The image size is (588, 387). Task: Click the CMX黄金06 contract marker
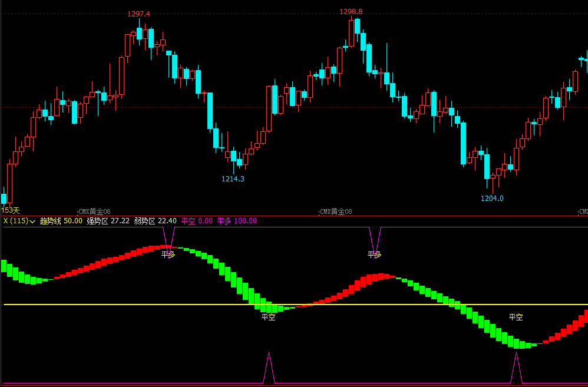pos(94,212)
